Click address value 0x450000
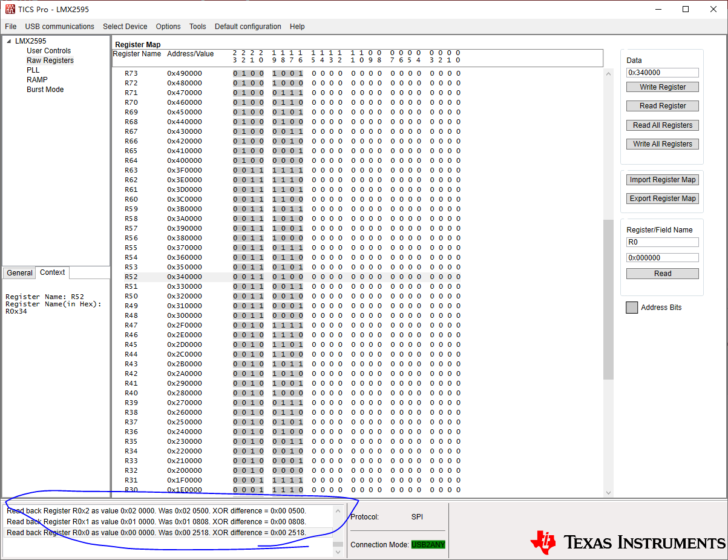This screenshot has height=560, width=728. [x=185, y=112]
